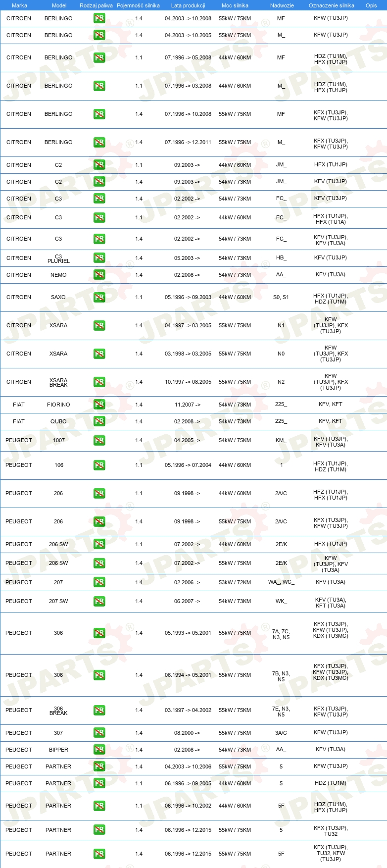Image resolution: width=387 pixels, height=868 pixels.
Task: Select the NEMO model cell
Action: click(x=58, y=275)
